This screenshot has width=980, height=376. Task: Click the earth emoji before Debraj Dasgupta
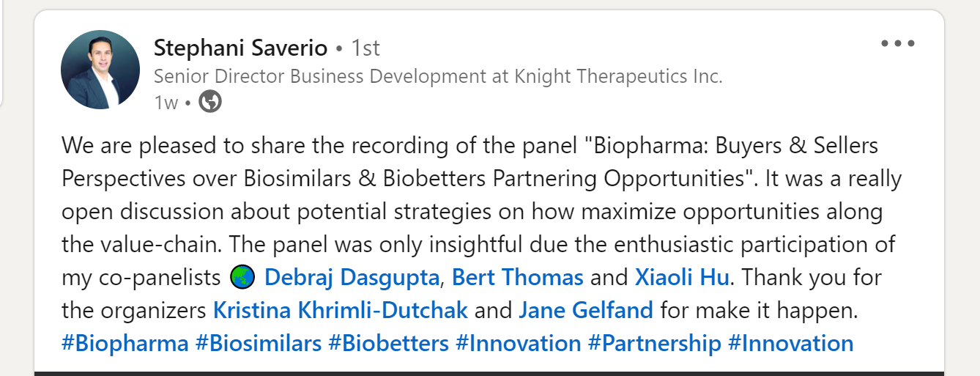(241, 277)
